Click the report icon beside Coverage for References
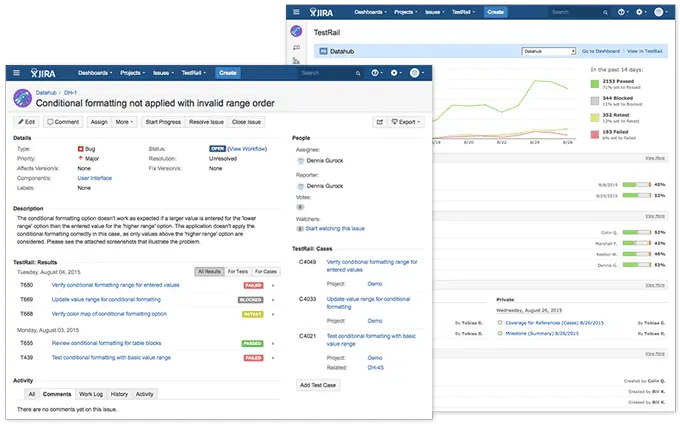 point(500,323)
